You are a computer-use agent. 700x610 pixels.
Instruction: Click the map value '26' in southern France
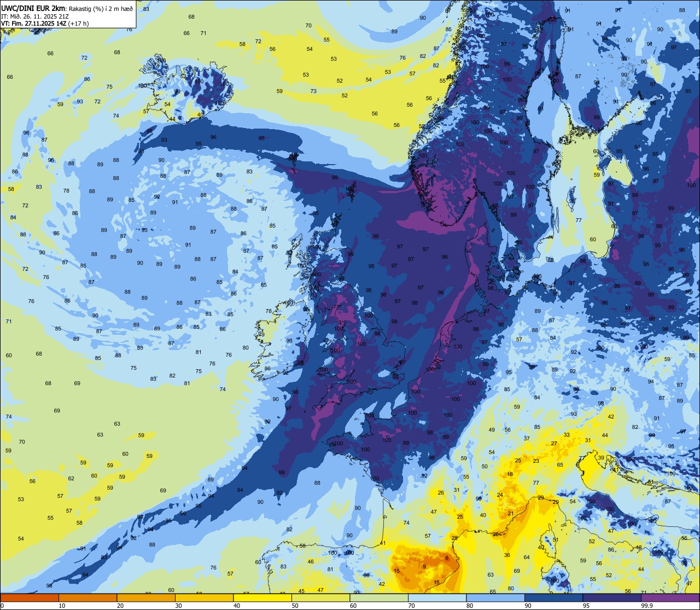[x=441, y=493]
